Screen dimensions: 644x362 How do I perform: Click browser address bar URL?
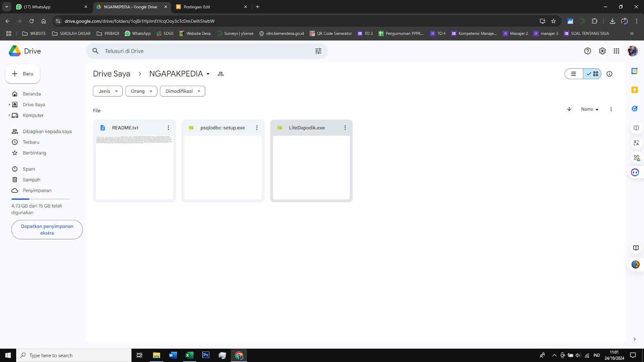coord(139,21)
